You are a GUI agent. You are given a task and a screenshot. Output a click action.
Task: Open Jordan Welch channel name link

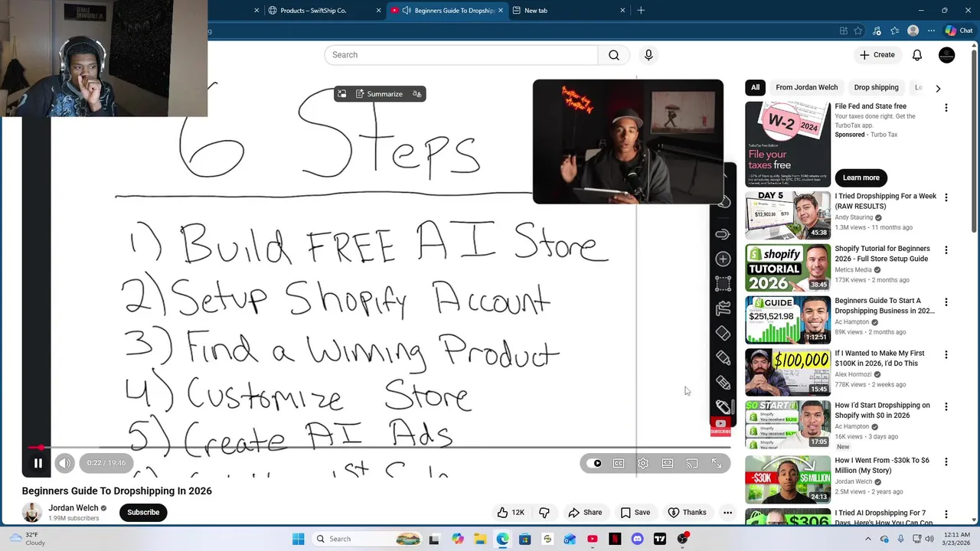pyautogui.click(x=73, y=508)
